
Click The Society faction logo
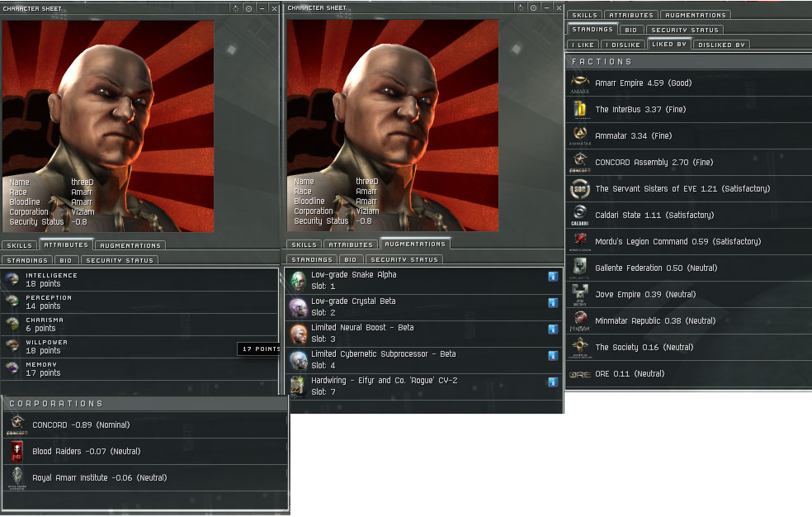579,348
